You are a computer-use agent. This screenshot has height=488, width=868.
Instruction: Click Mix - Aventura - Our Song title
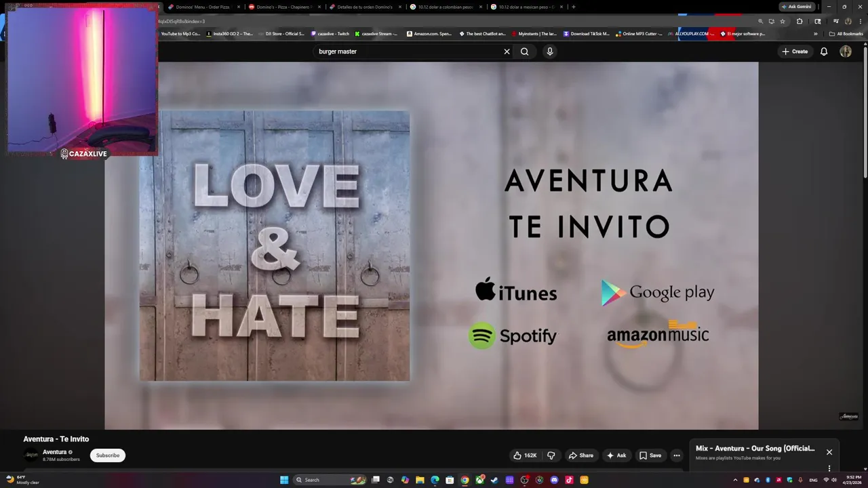coord(755,449)
